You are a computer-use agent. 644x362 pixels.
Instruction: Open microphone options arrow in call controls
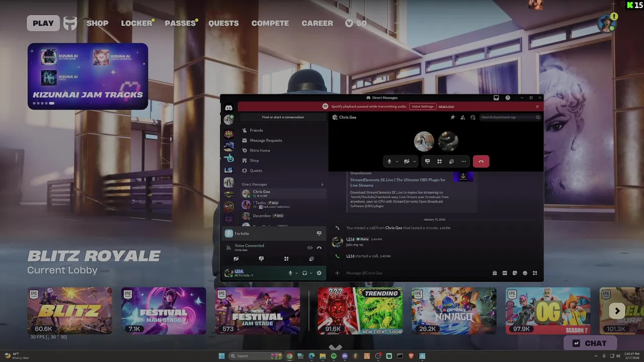pyautogui.click(x=397, y=161)
